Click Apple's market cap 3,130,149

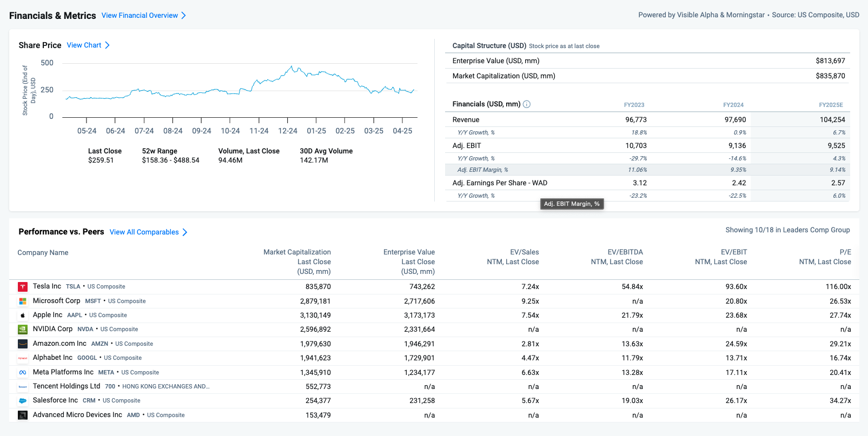click(315, 316)
